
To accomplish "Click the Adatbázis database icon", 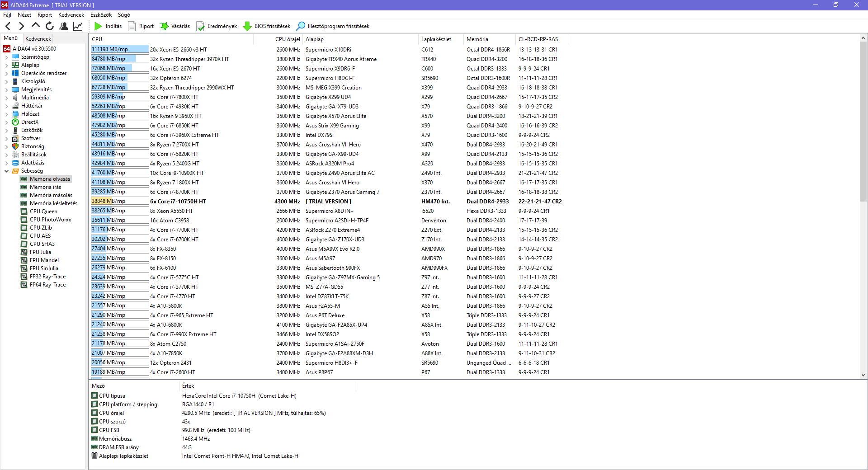I will [15, 163].
